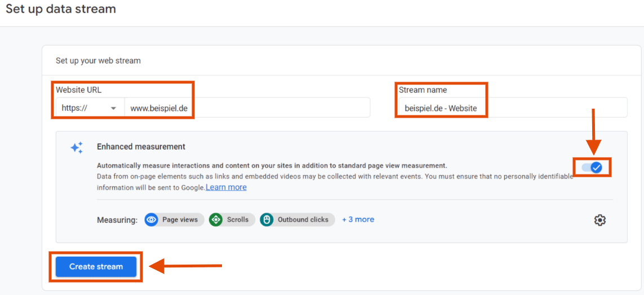Click the Set up data stream title

click(61, 9)
